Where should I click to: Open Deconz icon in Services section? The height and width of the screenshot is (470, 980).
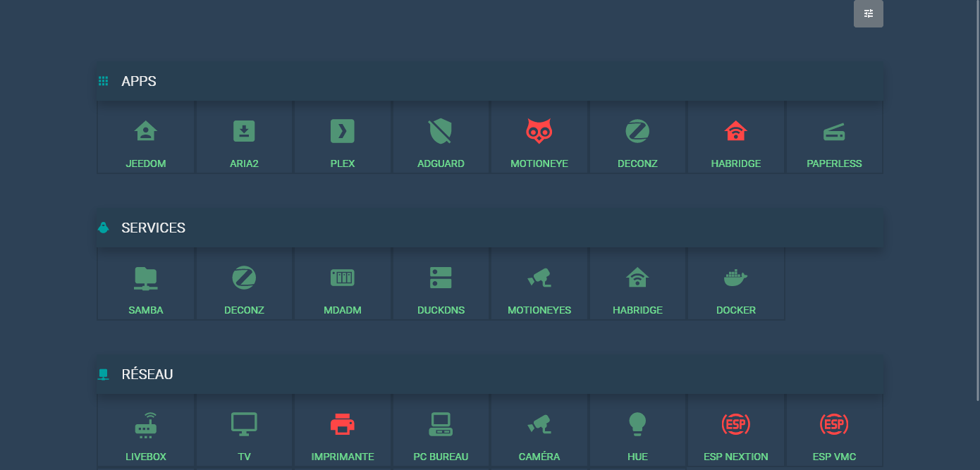point(244,278)
